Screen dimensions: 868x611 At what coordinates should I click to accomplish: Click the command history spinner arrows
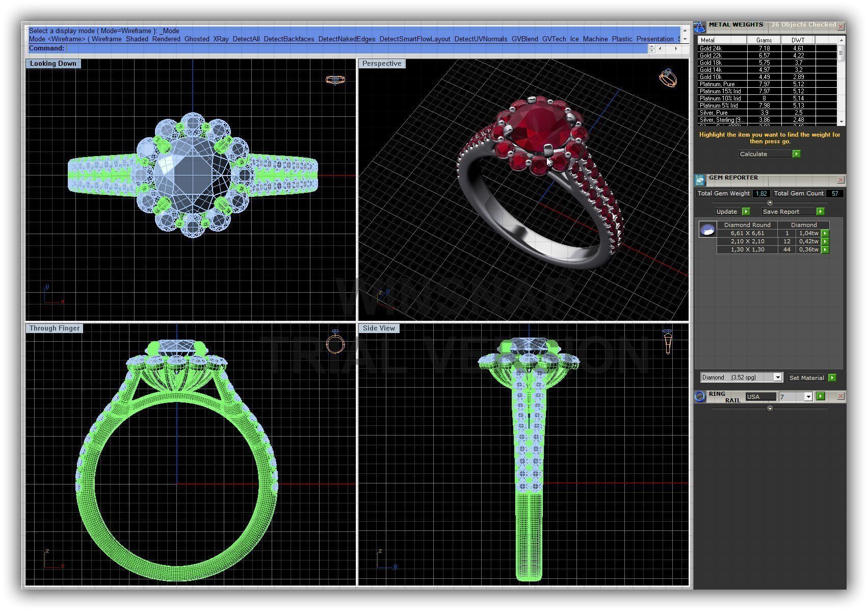pos(651,48)
